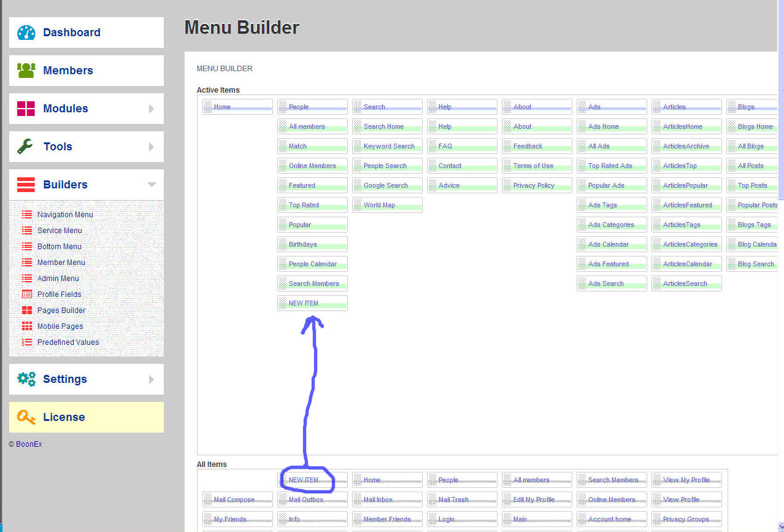The width and height of the screenshot is (784, 532).
Task: Click the drag handle of the World Map item
Action: (358, 205)
